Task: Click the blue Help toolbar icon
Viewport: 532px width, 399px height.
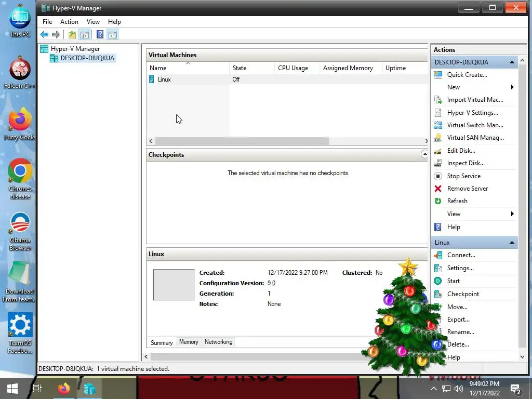Action: coord(100,34)
